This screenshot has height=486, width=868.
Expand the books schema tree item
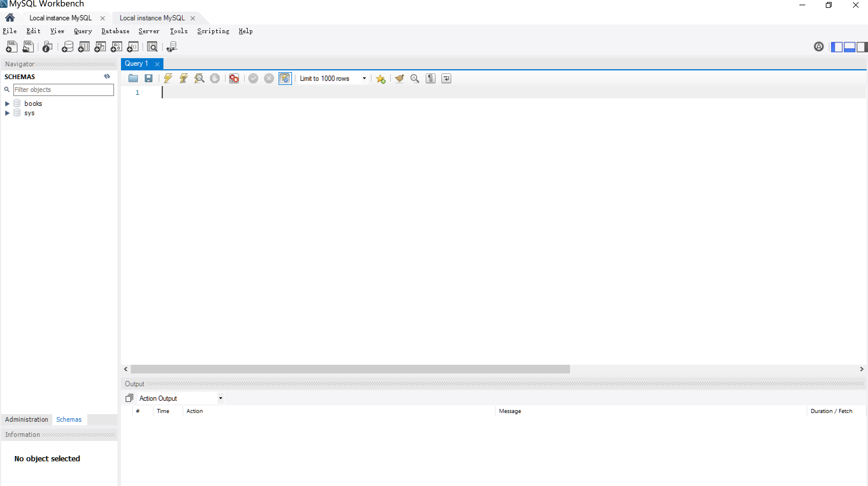(x=7, y=103)
